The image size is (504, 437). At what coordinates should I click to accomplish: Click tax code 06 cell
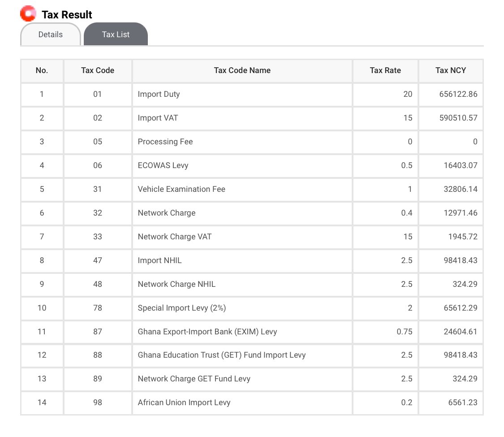(98, 165)
